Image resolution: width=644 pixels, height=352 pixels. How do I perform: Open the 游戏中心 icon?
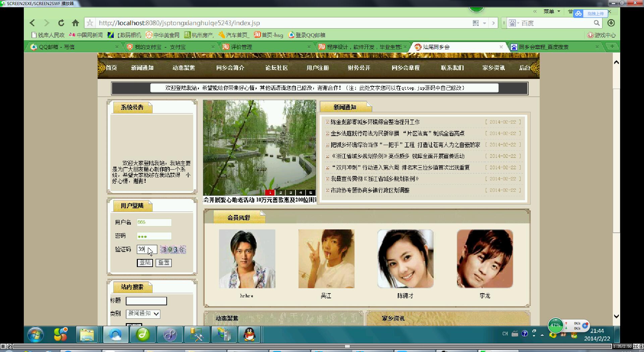pyautogui.click(x=601, y=35)
